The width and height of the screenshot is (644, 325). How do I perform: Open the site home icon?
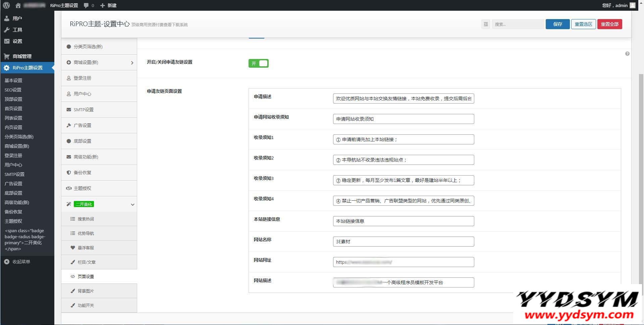(x=18, y=5)
